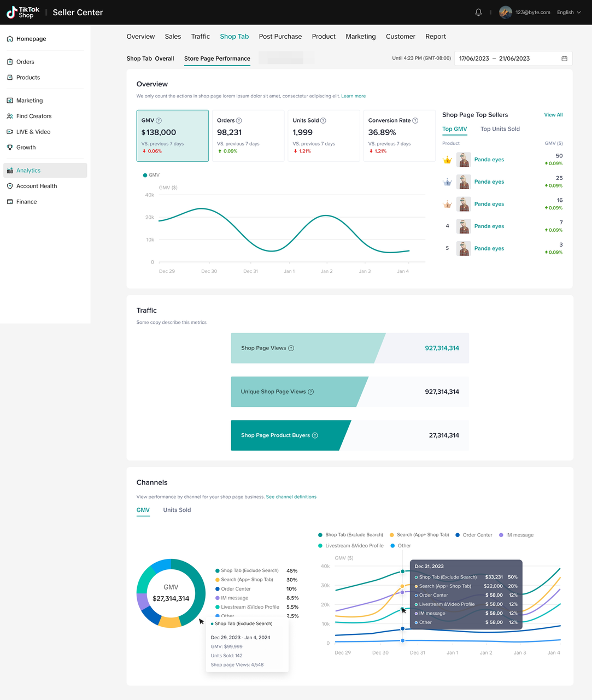Select the Top Units Sold tab
The height and width of the screenshot is (700, 592).
tap(500, 129)
